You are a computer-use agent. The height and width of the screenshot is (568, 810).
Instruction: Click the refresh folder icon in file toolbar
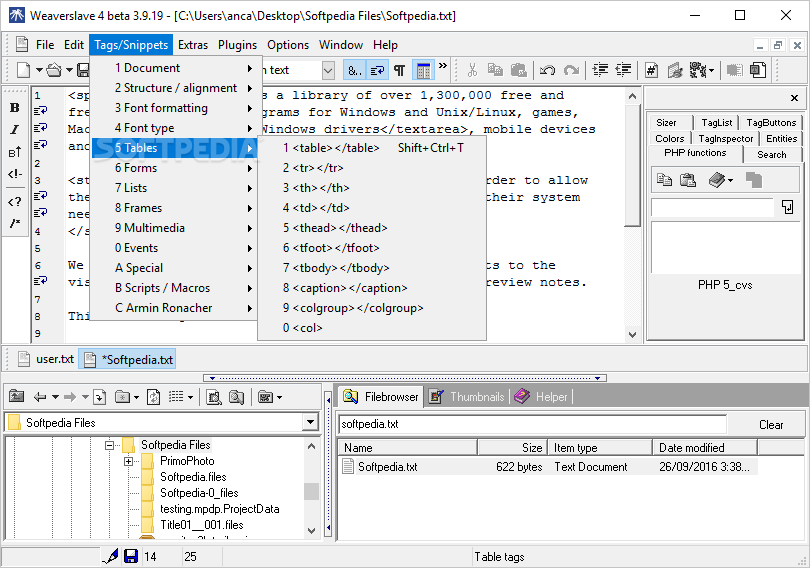pos(153,397)
